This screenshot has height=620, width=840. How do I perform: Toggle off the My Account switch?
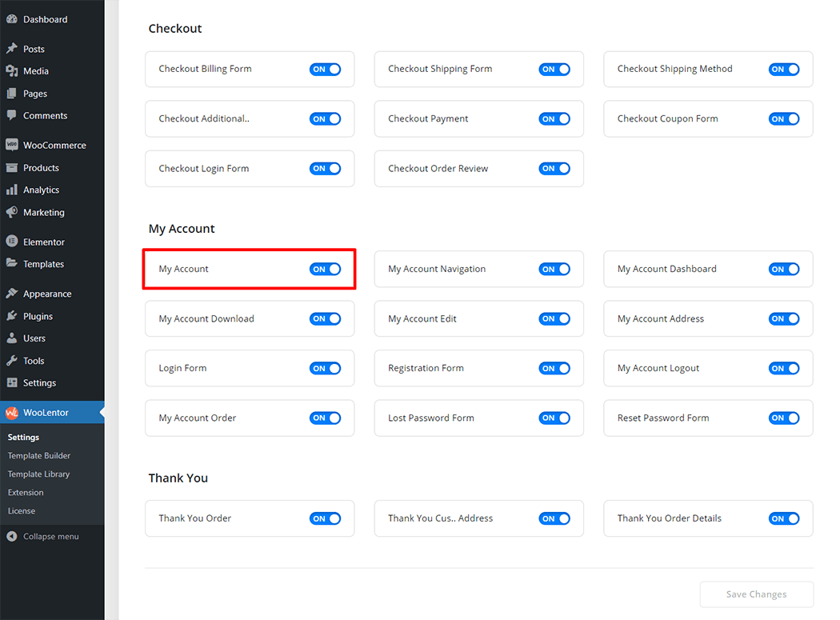click(x=325, y=270)
